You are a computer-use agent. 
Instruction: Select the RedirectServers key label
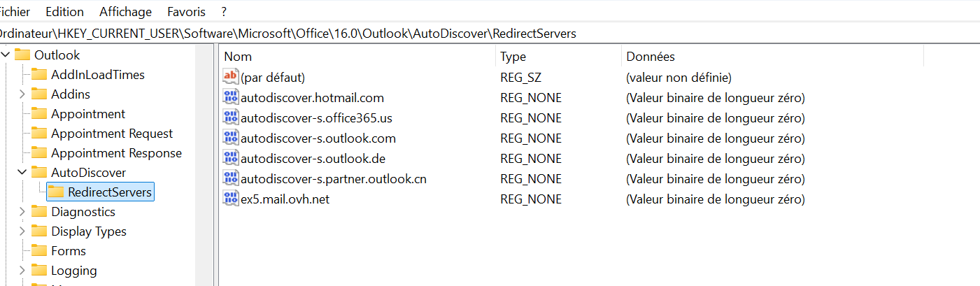click(110, 192)
